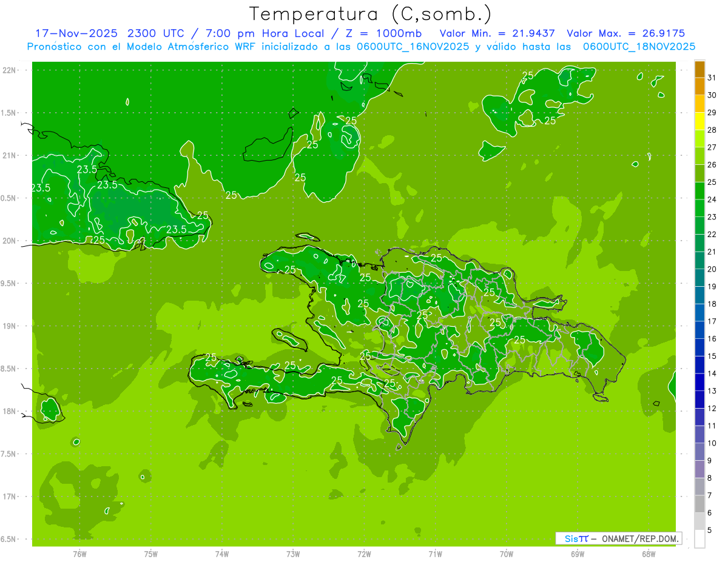Pick the teal swatch between 19 and 20
The image size is (728, 562).
[699, 278]
